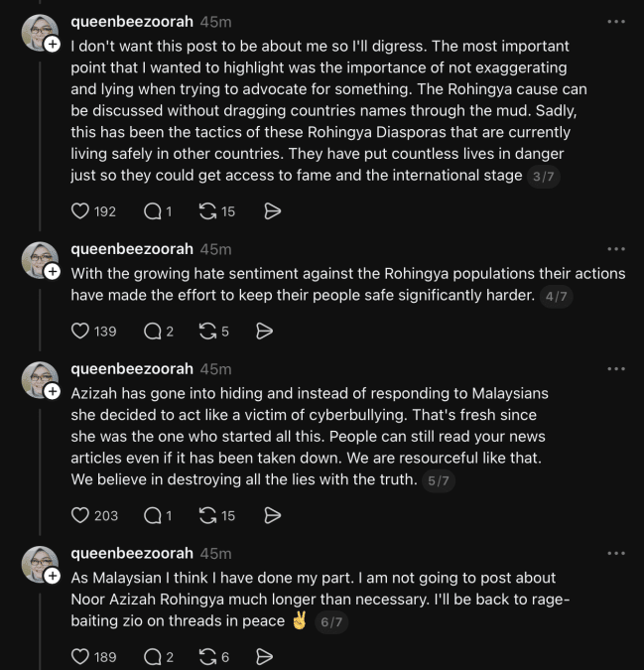Like the 5/7 post about Azizah hiding
Viewport: 644px width, 670px height.
tap(79, 515)
